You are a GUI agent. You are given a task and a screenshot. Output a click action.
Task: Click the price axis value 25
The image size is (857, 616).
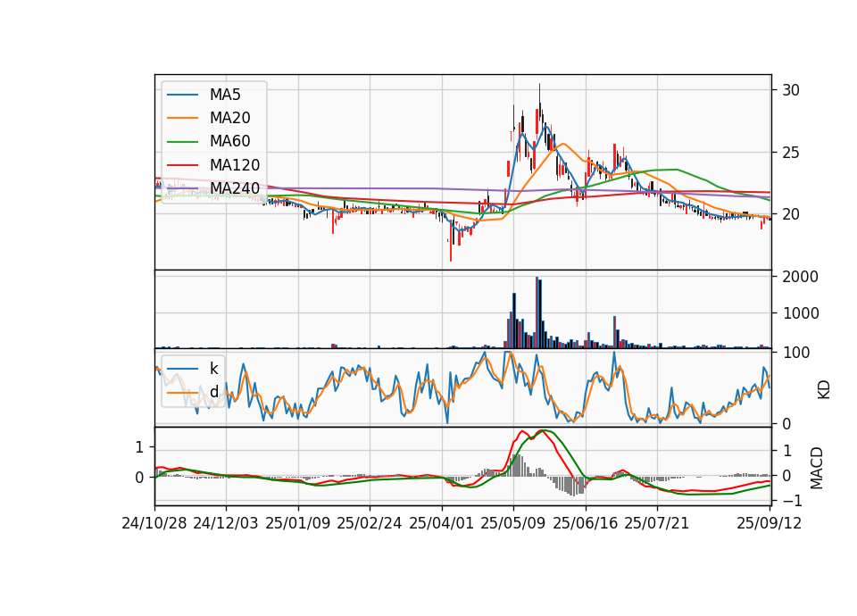tap(791, 153)
